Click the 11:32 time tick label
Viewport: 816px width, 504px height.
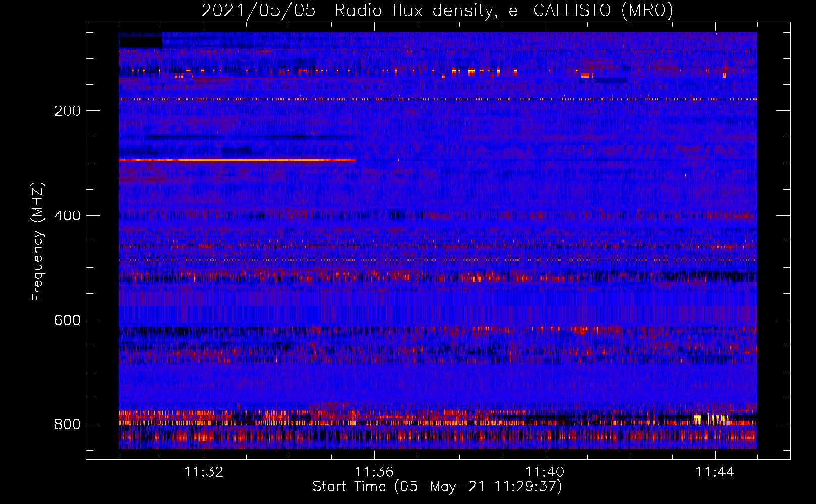click(204, 472)
